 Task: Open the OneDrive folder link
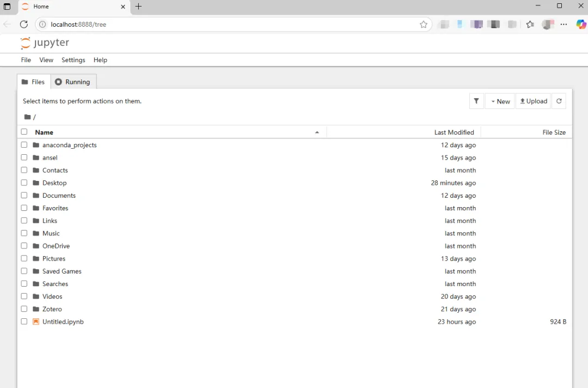click(x=56, y=246)
